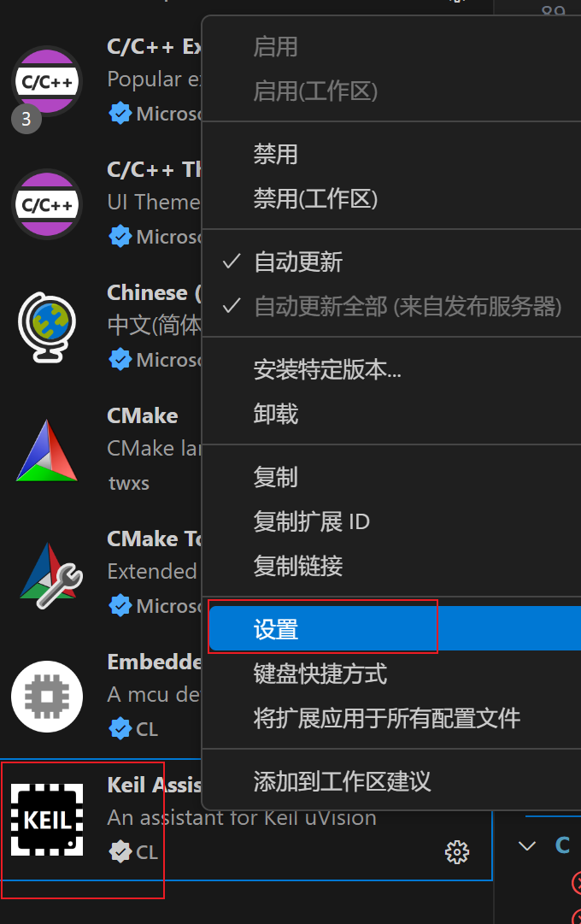Click the Keil Assistant extension icon

point(47,820)
